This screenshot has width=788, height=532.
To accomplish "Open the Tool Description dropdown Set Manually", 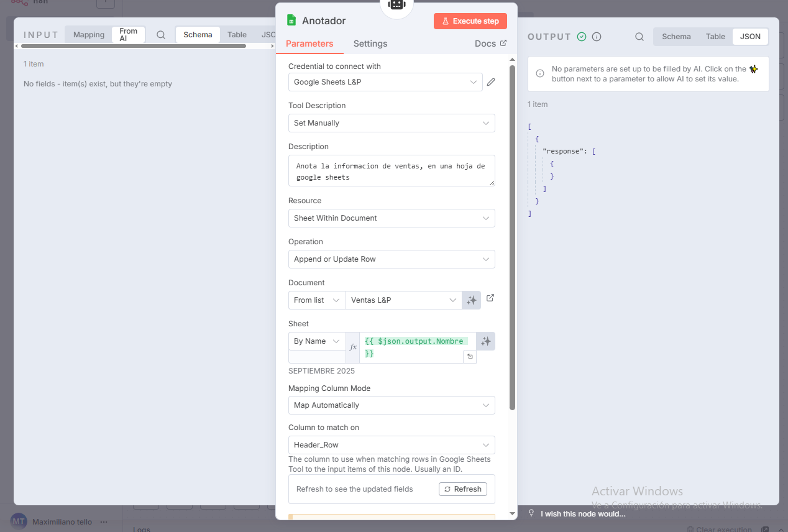I will click(x=392, y=123).
